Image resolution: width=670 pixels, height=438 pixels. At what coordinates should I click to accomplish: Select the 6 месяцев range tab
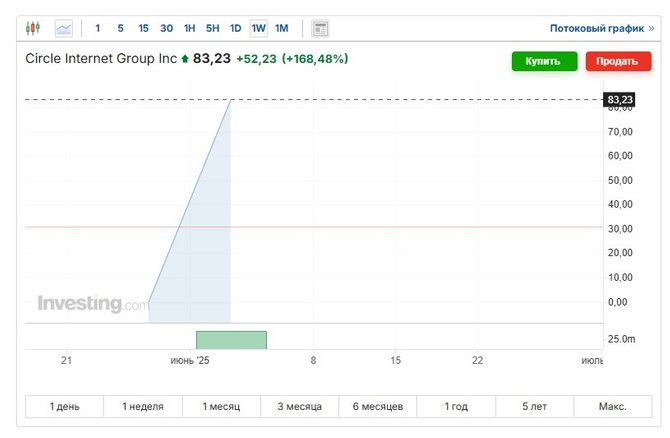click(378, 406)
